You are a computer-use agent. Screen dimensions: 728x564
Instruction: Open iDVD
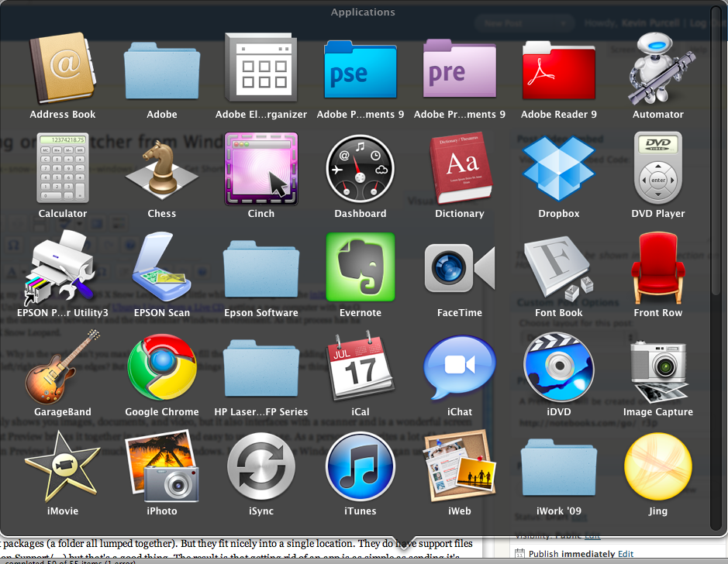(x=558, y=367)
